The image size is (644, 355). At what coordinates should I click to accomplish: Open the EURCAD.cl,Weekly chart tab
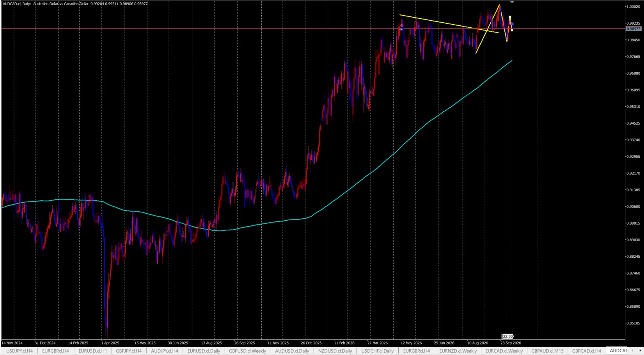(x=504, y=351)
